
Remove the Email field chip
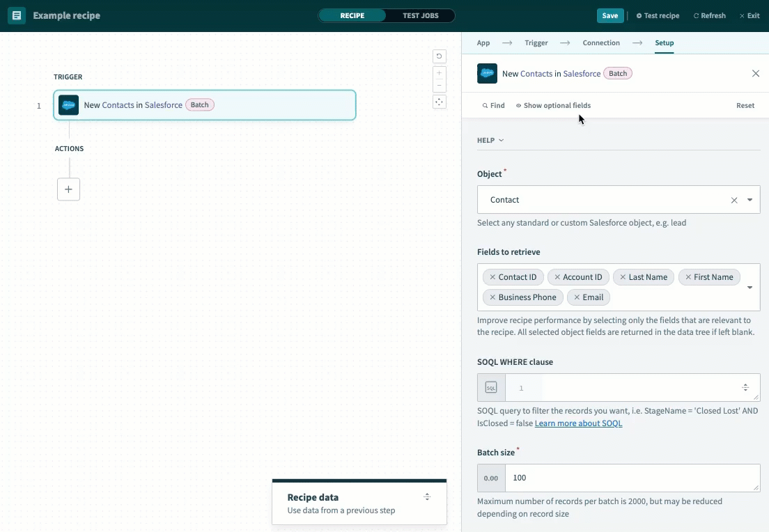coord(577,297)
